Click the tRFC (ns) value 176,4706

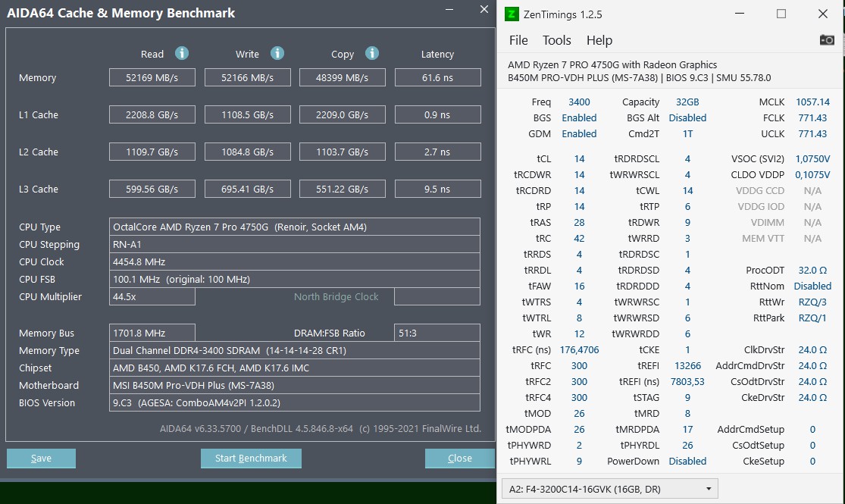point(579,350)
